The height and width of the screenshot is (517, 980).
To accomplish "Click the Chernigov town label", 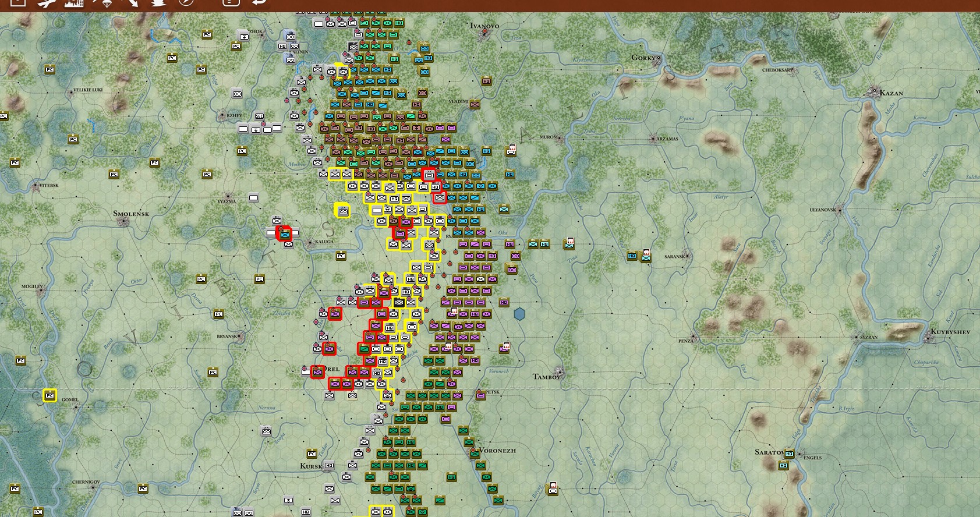I will 86,482.
